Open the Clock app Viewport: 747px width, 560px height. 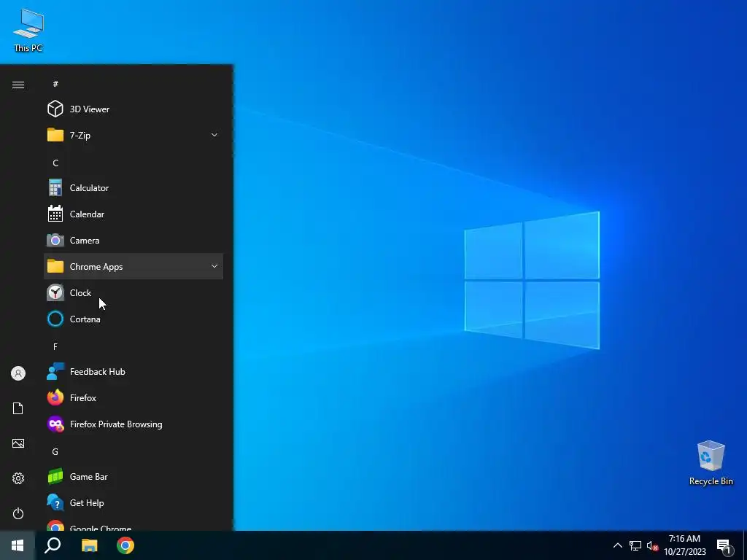133,292
